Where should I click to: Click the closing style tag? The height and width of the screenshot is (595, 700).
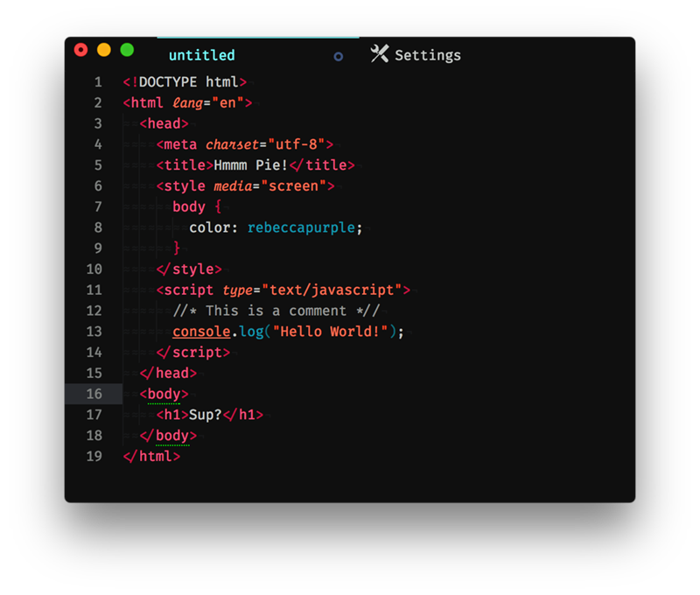coord(189,269)
